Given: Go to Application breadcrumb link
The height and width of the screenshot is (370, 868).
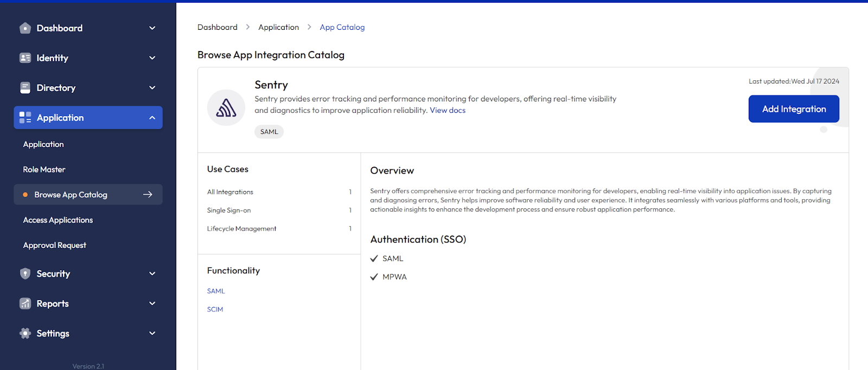Looking at the screenshot, I should click(279, 27).
